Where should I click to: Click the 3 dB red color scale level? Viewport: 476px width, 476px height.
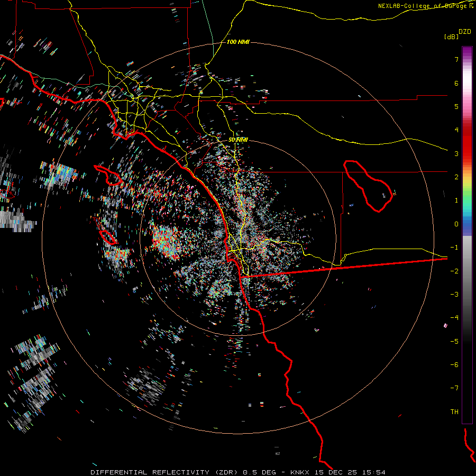tap(456, 153)
